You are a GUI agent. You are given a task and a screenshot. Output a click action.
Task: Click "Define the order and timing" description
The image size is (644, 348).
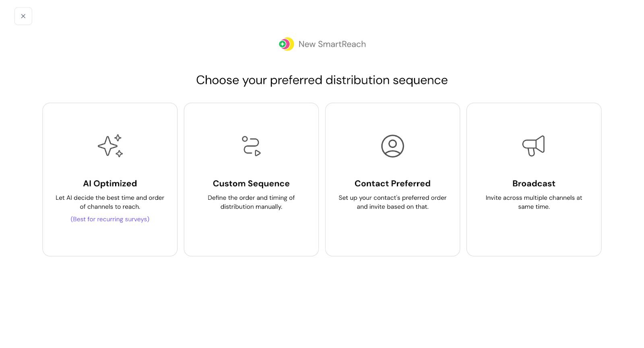coord(251,202)
